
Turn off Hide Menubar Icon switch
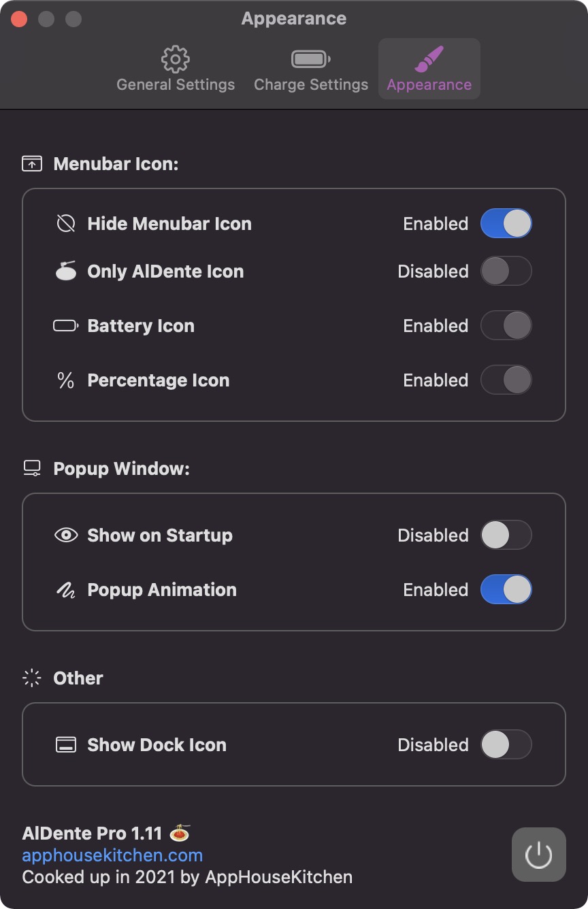[506, 224]
